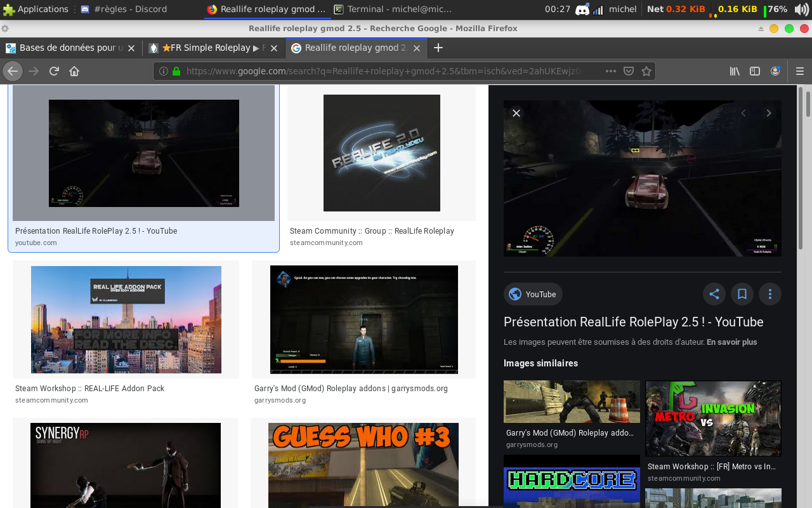
Task: Go back to the previous page
Action: (13, 71)
